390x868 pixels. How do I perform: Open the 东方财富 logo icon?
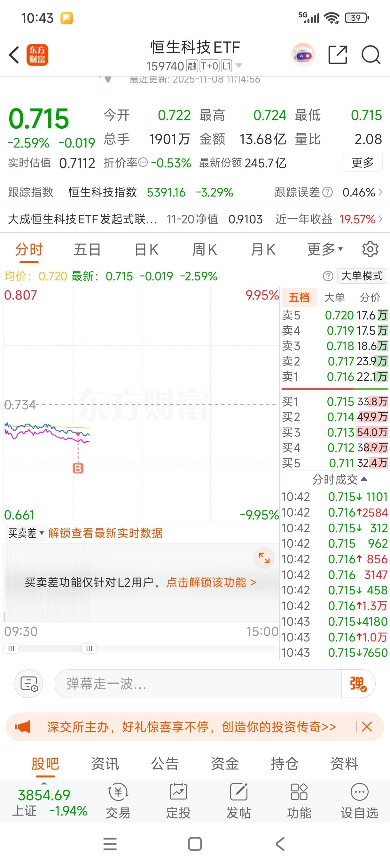(37, 55)
